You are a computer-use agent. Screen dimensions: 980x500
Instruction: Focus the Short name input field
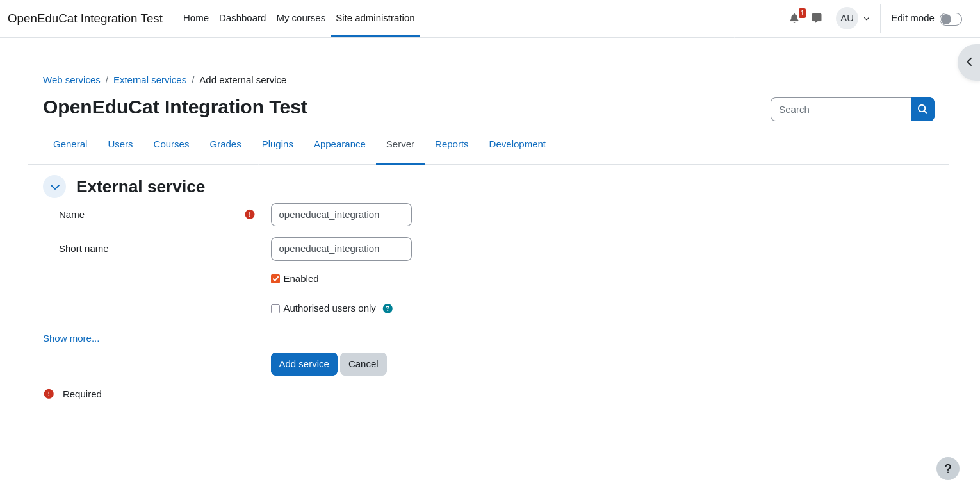[341, 249]
